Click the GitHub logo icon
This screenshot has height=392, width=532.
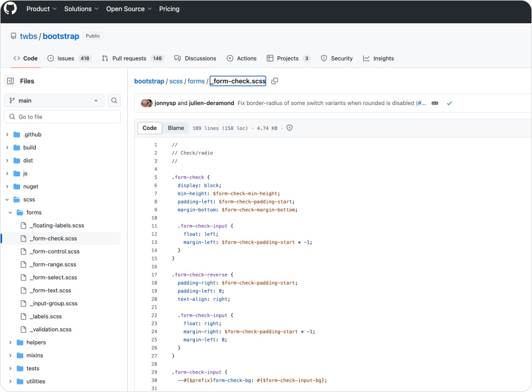click(x=10, y=9)
